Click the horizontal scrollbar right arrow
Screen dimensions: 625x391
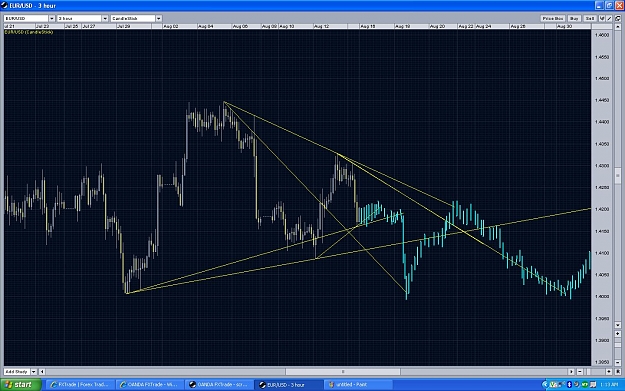point(571,371)
